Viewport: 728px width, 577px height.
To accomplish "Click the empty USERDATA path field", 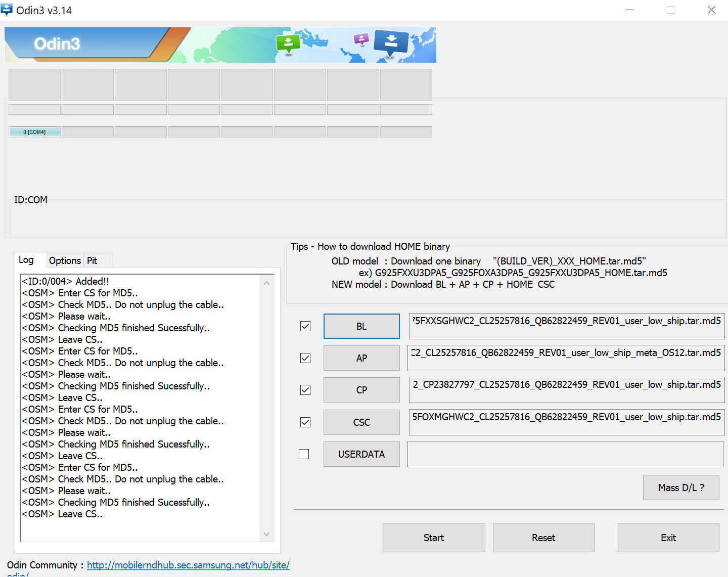I will pos(565,454).
